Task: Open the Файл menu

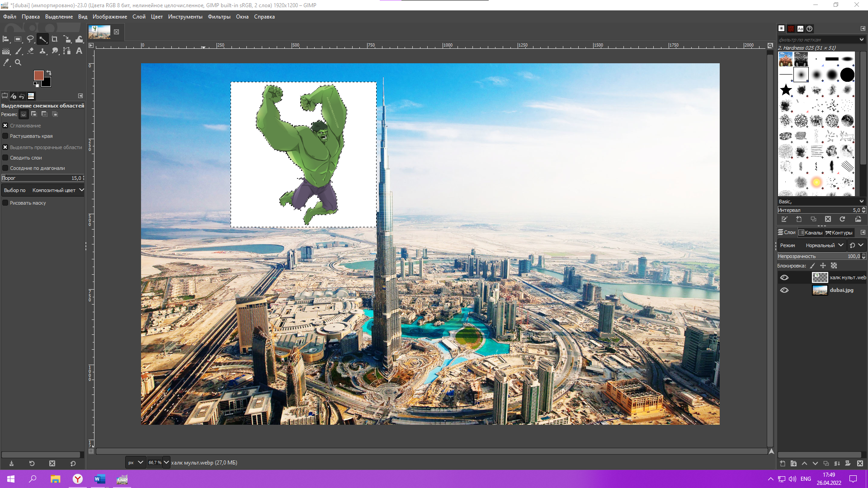Action: point(9,17)
